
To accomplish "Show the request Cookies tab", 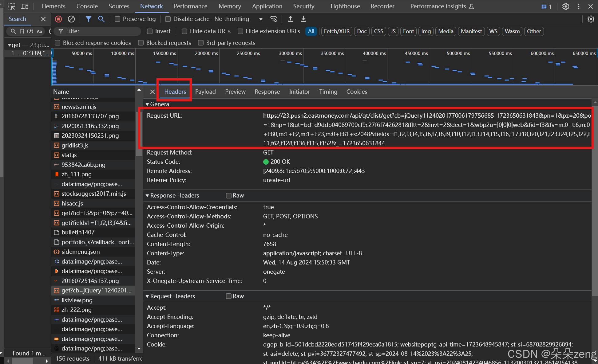I will click(x=357, y=92).
